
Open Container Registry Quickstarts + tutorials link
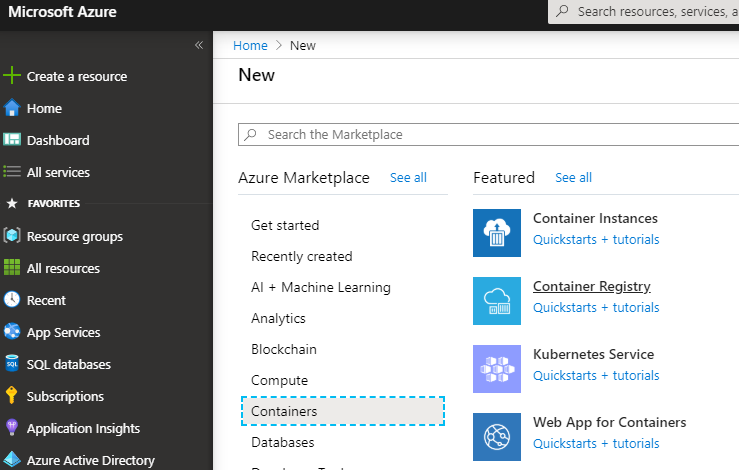pyautogui.click(x=596, y=307)
